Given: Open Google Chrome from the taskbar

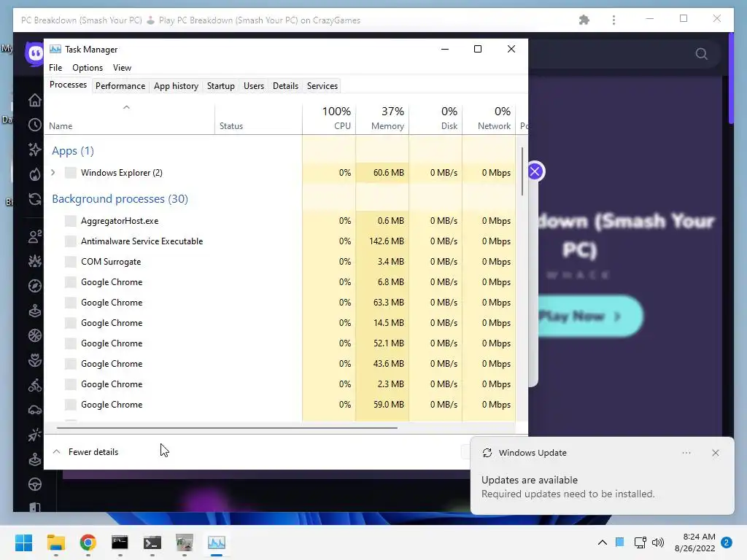Looking at the screenshot, I should click(88, 542).
